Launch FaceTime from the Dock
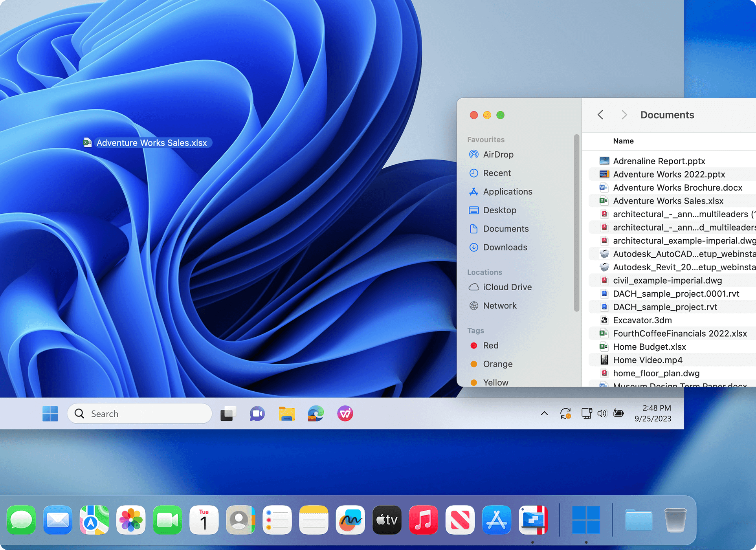The height and width of the screenshot is (550, 756). coord(167,520)
